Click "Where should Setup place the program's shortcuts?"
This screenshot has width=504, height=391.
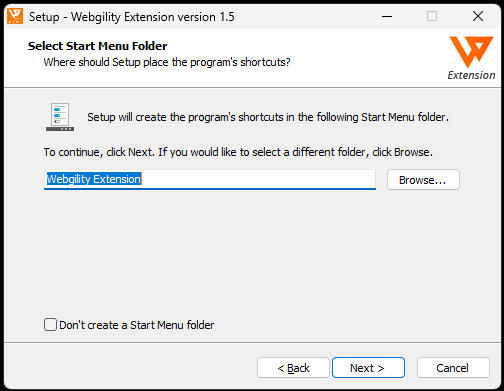click(x=167, y=62)
